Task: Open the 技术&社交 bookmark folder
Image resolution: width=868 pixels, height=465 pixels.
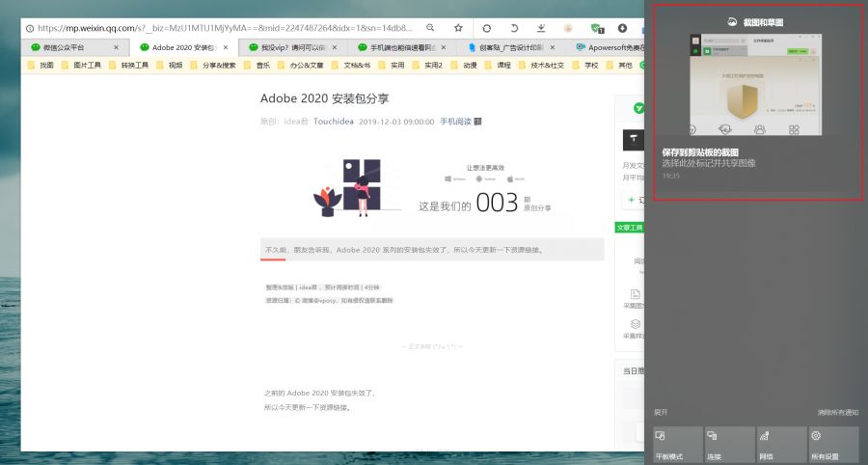Action: point(541,66)
